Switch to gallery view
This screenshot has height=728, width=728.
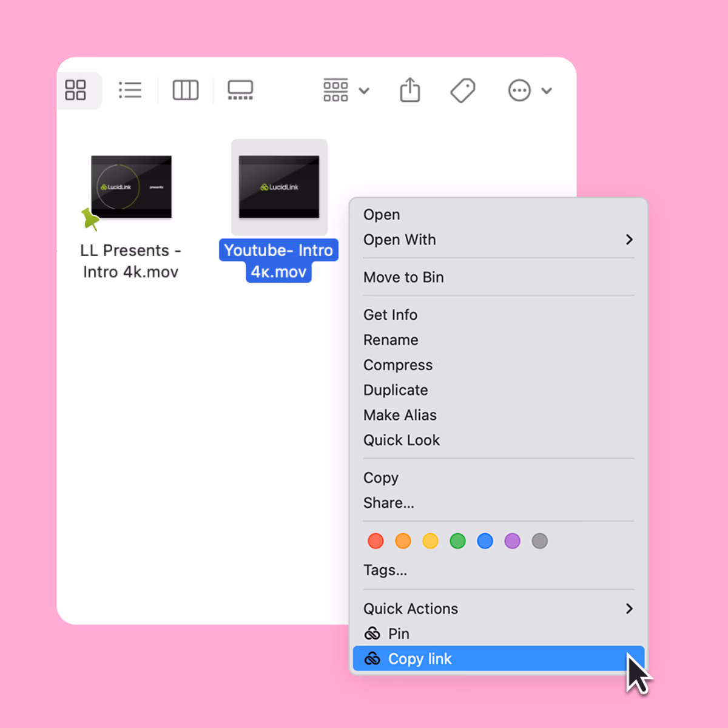tap(240, 90)
